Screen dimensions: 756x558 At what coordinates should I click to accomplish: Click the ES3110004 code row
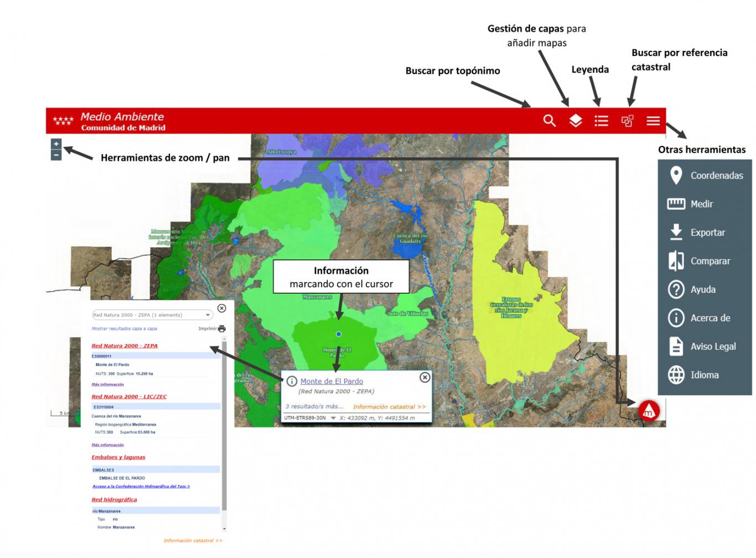click(156, 407)
